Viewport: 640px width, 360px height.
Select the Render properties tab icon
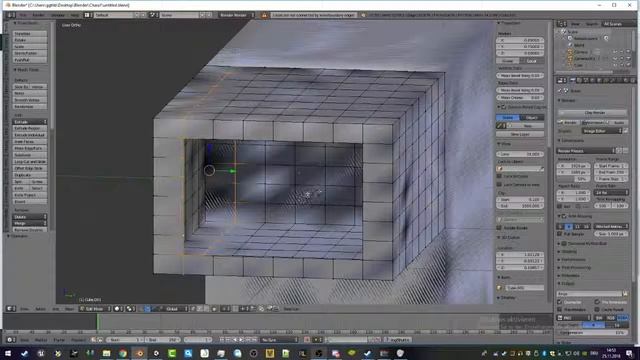pyautogui.click(x=573, y=80)
